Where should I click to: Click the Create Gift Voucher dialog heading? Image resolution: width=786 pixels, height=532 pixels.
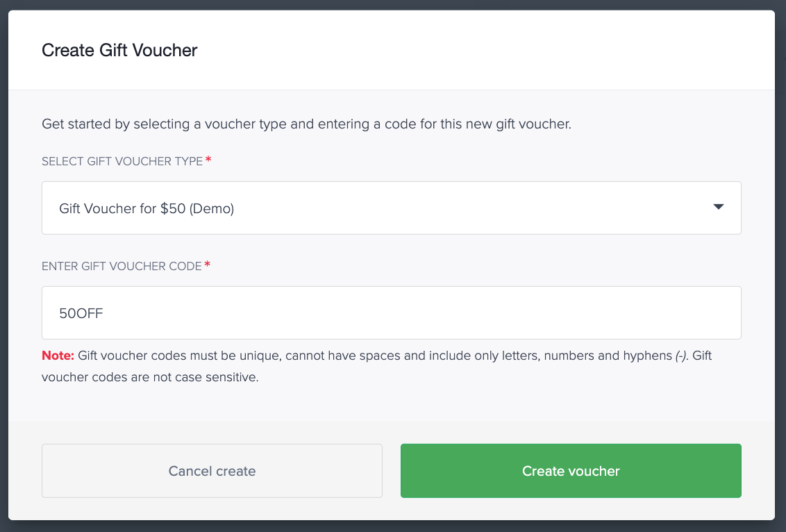pyautogui.click(x=119, y=50)
